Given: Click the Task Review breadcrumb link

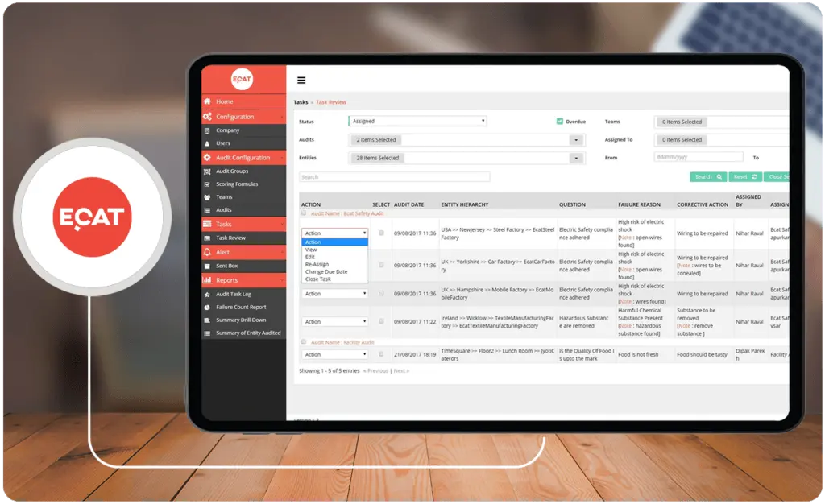Looking at the screenshot, I should point(331,102).
